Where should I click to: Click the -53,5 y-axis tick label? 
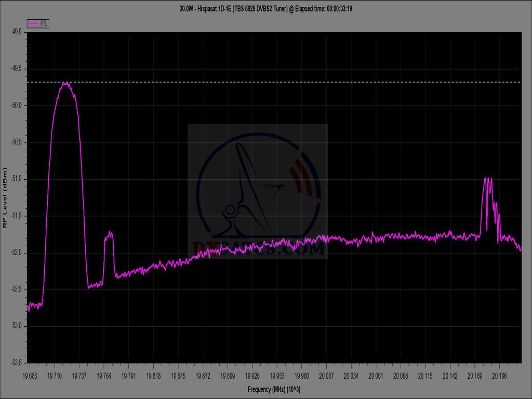pos(16,363)
